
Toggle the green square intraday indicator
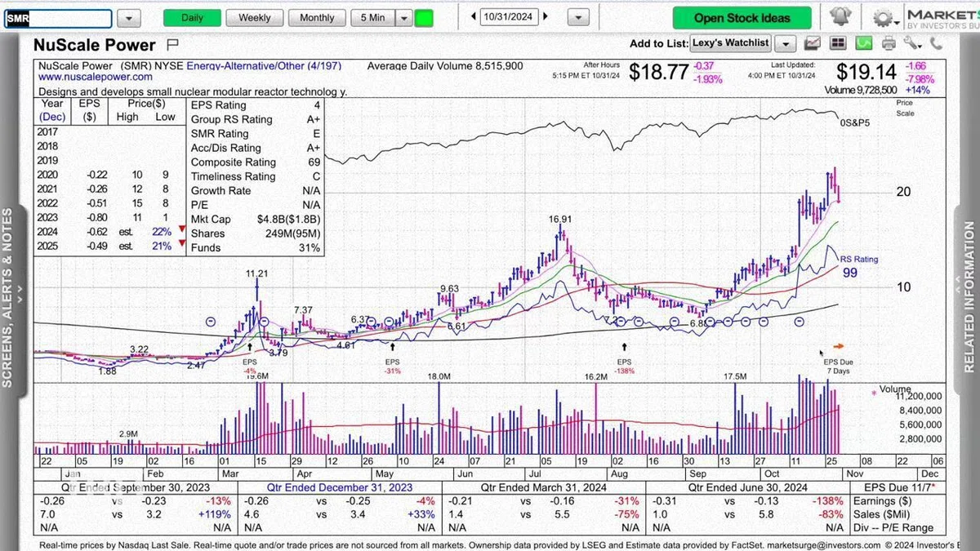tap(424, 17)
